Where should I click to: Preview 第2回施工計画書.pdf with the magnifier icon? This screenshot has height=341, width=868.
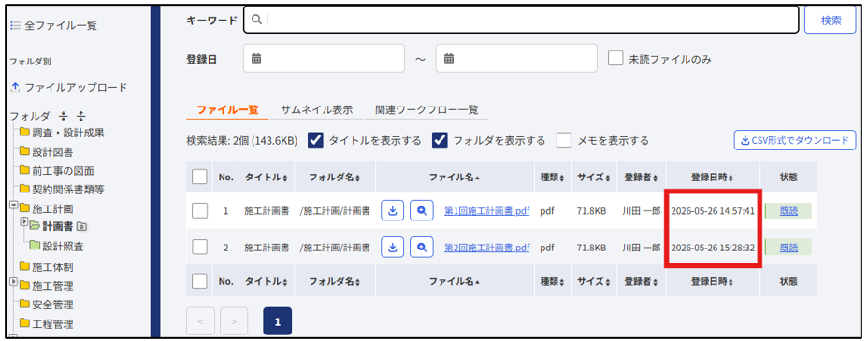[422, 248]
